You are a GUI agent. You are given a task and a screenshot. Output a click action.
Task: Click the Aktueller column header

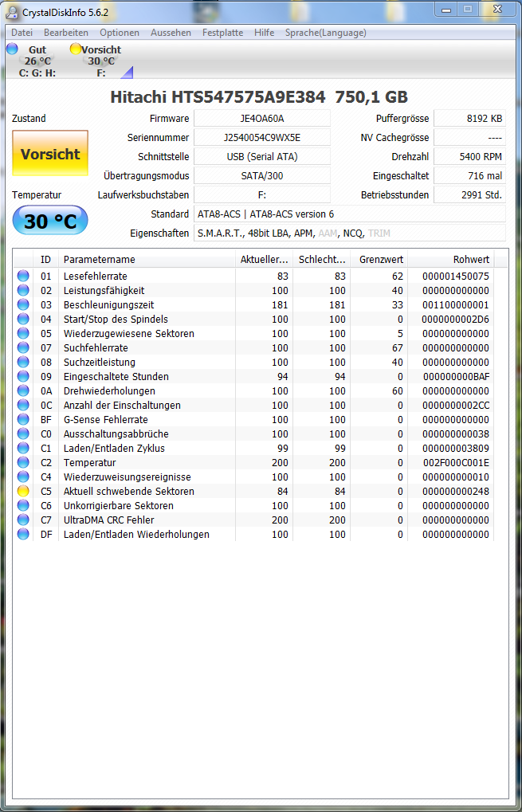tap(264, 259)
